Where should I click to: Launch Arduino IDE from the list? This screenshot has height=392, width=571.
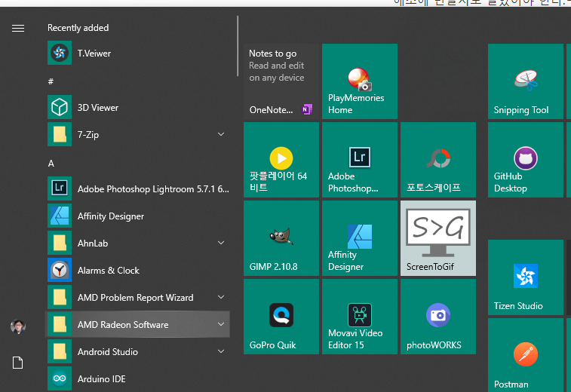click(x=138, y=378)
